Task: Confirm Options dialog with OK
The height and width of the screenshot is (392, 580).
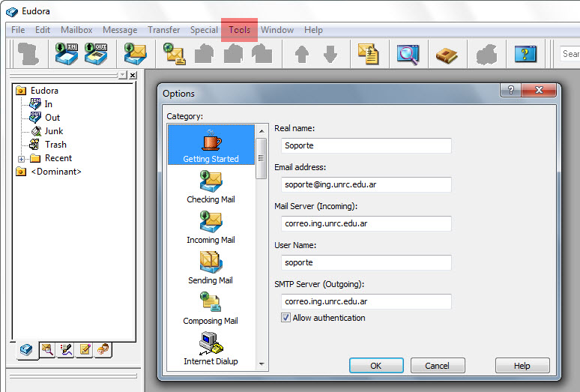Action: (376, 366)
